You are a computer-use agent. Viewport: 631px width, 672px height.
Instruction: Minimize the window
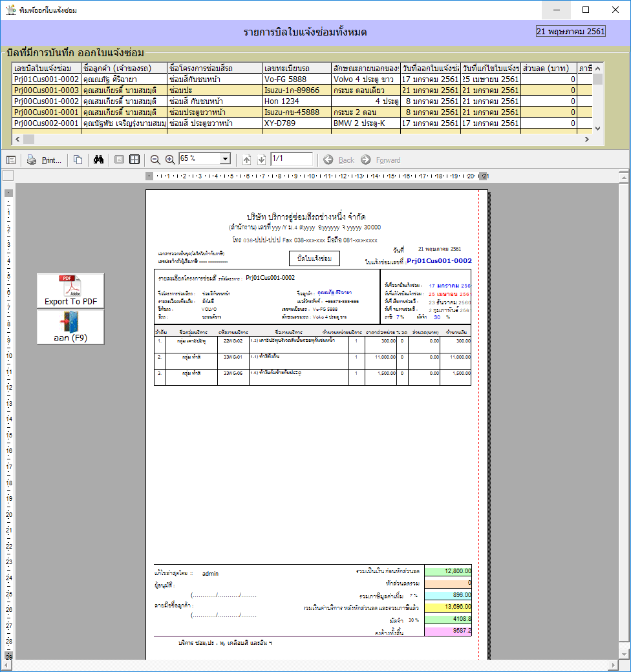(557, 10)
